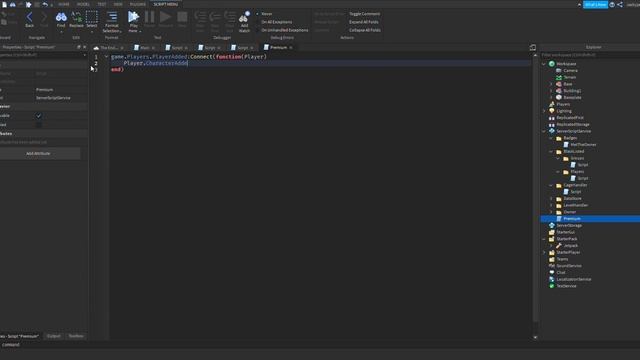640x360 pixels.
Task: Switch to Toolbox panel tab at bottom
Action: click(76, 336)
